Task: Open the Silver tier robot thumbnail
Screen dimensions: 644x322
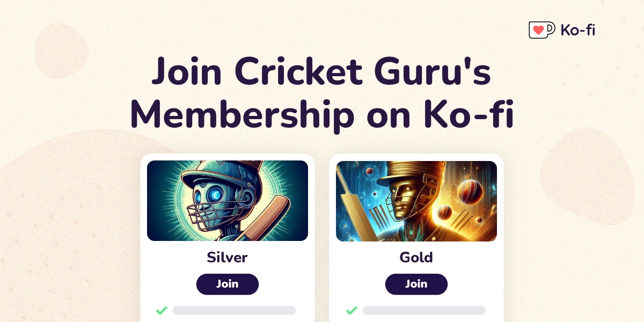Action: coord(228,201)
